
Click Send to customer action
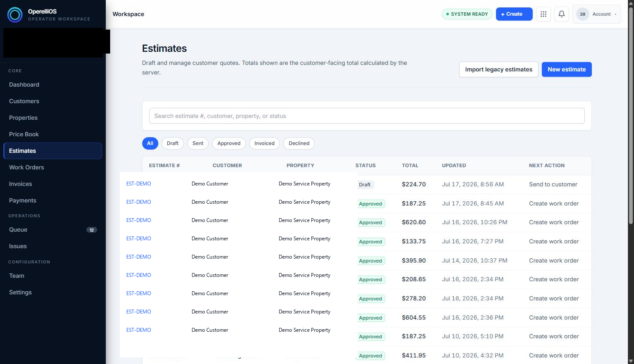pyautogui.click(x=553, y=185)
